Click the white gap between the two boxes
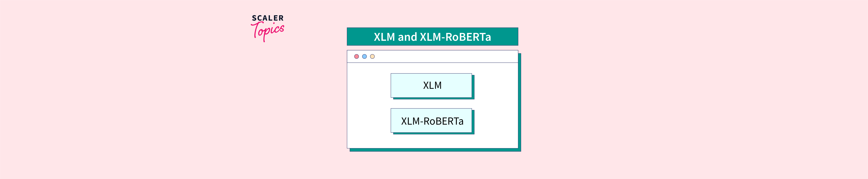The image size is (868, 179). [x=431, y=104]
